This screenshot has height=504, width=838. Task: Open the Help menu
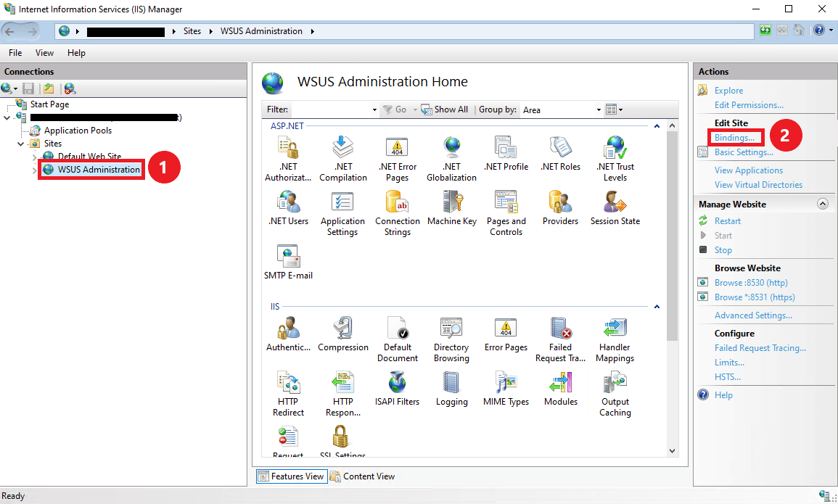click(76, 53)
